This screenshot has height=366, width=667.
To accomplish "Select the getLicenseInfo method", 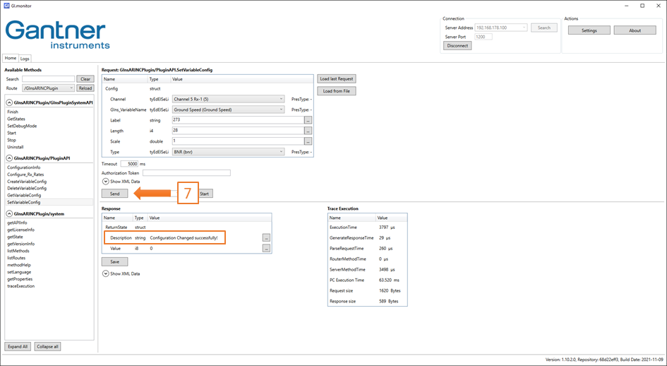I will 21,230.
